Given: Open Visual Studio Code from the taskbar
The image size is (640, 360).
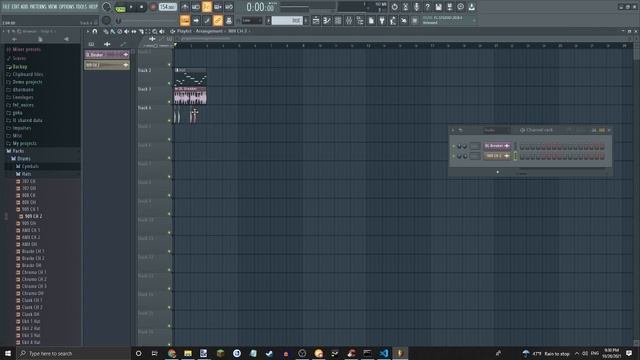Looking at the screenshot, I should [x=384, y=353].
